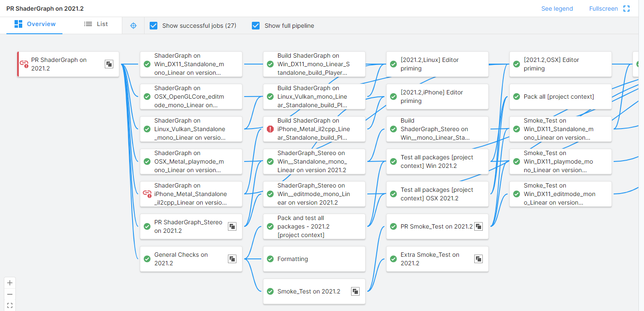This screenshot has width=644, height=311.
Task: Click the page title PR ShaderGraph on 2021.2
Action: [45, 9]
